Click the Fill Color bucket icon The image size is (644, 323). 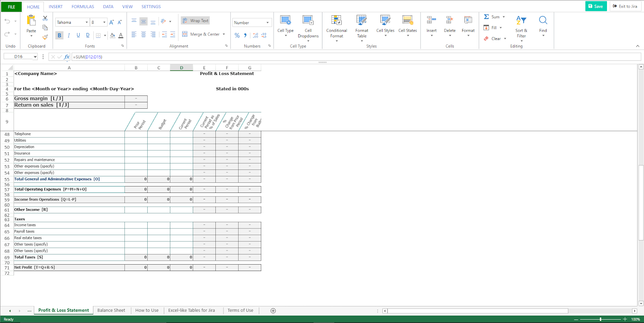tap(112, 35)
